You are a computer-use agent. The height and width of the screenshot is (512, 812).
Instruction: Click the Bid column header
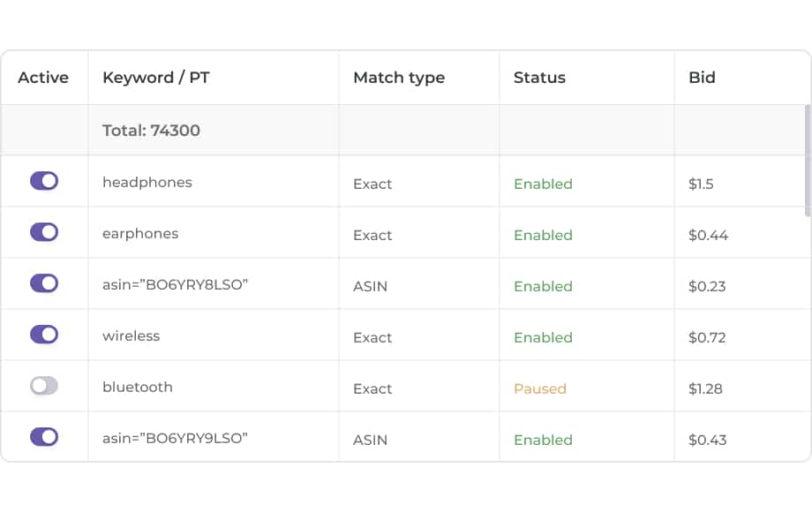702,78
